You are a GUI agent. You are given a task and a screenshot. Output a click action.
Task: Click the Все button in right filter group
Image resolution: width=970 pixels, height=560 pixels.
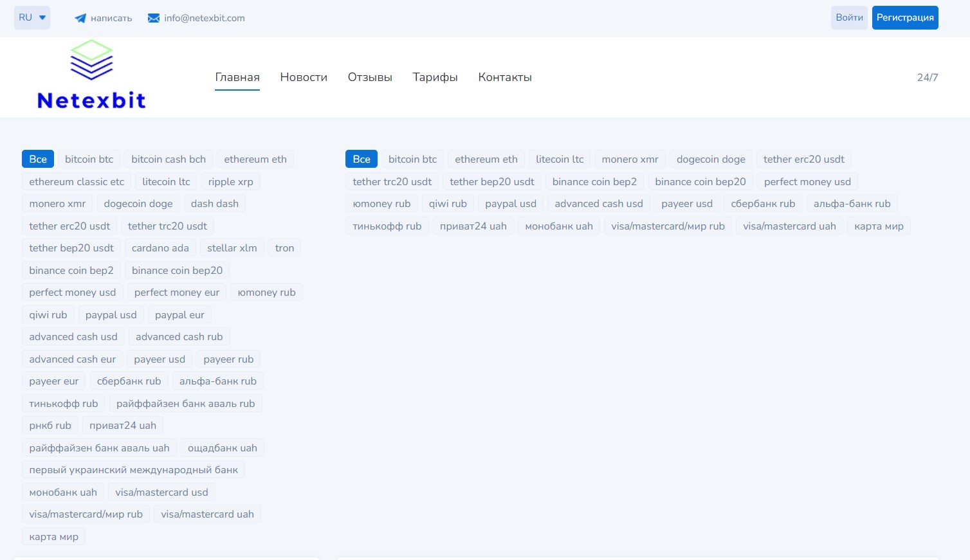coord(361,159)
